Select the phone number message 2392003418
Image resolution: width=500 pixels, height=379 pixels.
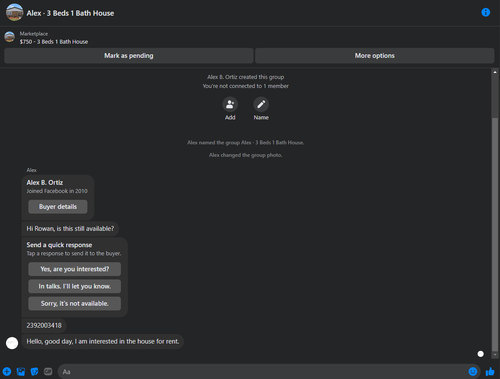(44, 325)
